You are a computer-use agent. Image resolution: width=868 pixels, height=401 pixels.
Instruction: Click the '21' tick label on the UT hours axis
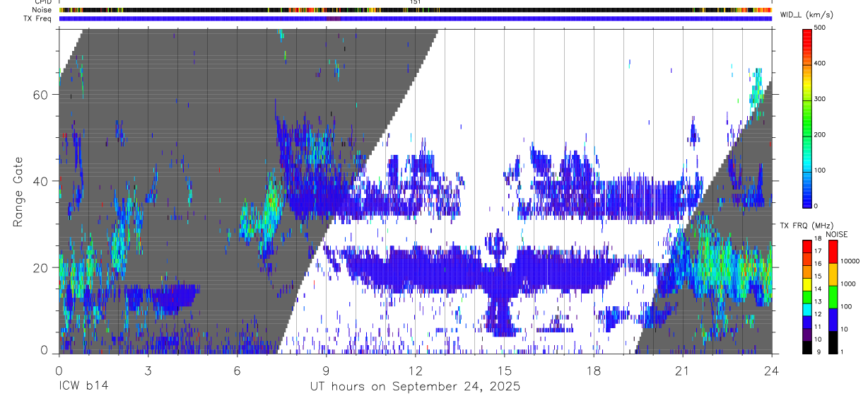[683, 371]
